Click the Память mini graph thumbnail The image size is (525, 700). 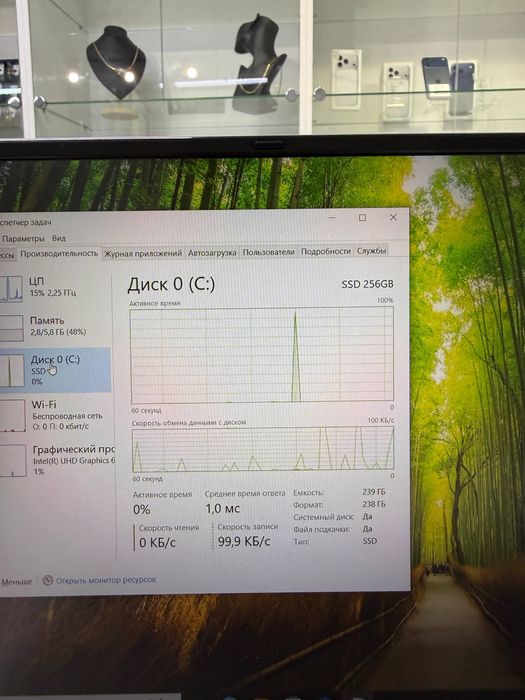click(x=12, y=329)
